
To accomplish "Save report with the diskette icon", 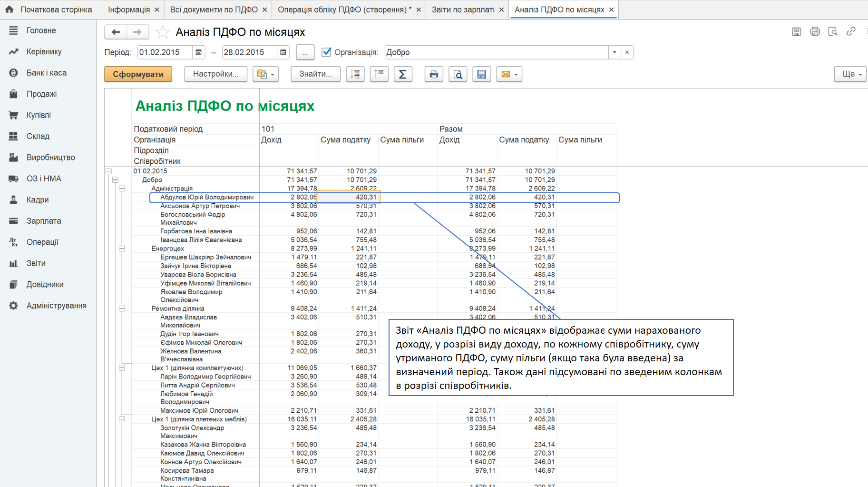I will point(481,74).
